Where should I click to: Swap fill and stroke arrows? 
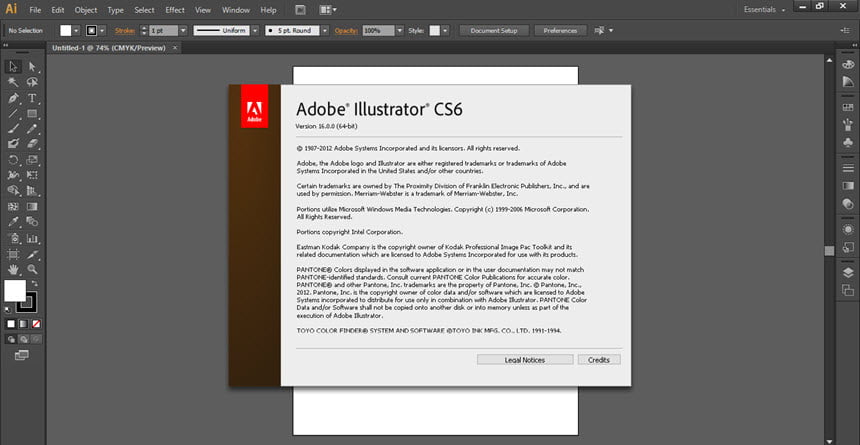(35, 284)
